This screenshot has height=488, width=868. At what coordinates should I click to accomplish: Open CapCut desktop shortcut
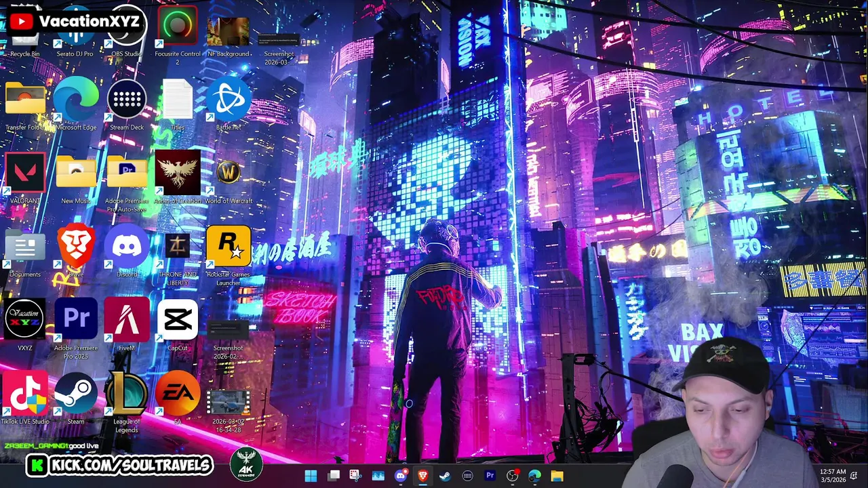[178, 325]
